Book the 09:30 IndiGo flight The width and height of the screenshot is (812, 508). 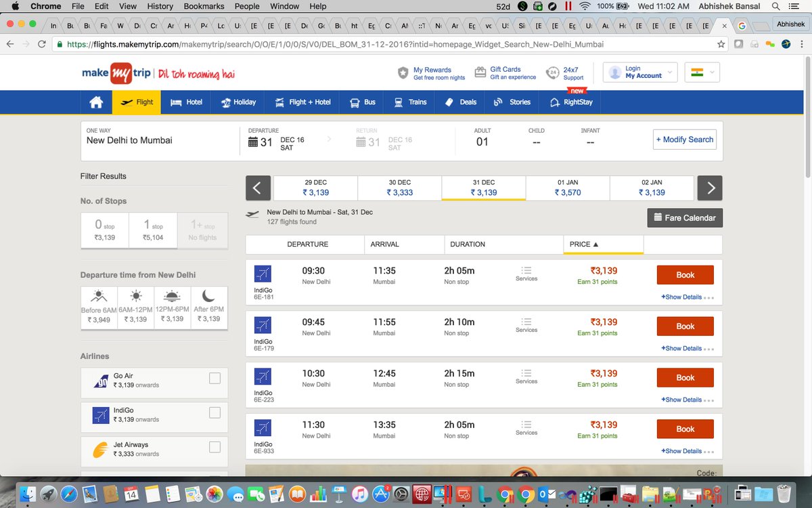pos(685,275)
